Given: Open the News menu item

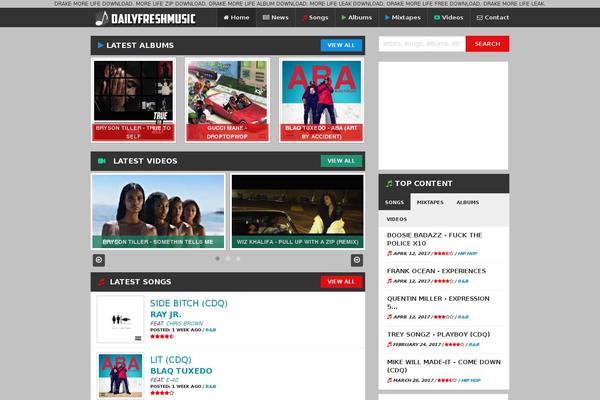Looking at the screenshot, I should click(x=276, y=18).
